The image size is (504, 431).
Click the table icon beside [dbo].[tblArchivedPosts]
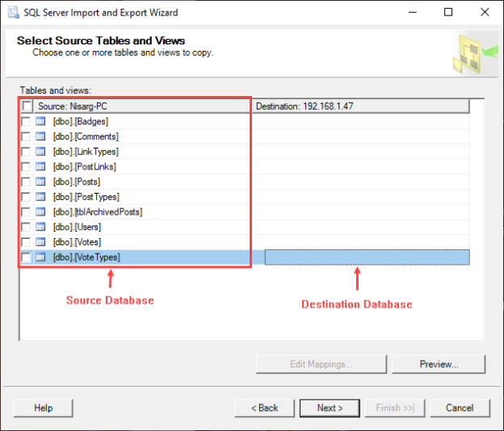tap(40, 211)
